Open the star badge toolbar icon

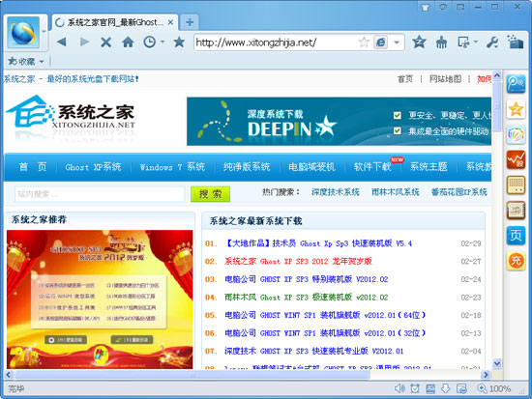(419, 43)
